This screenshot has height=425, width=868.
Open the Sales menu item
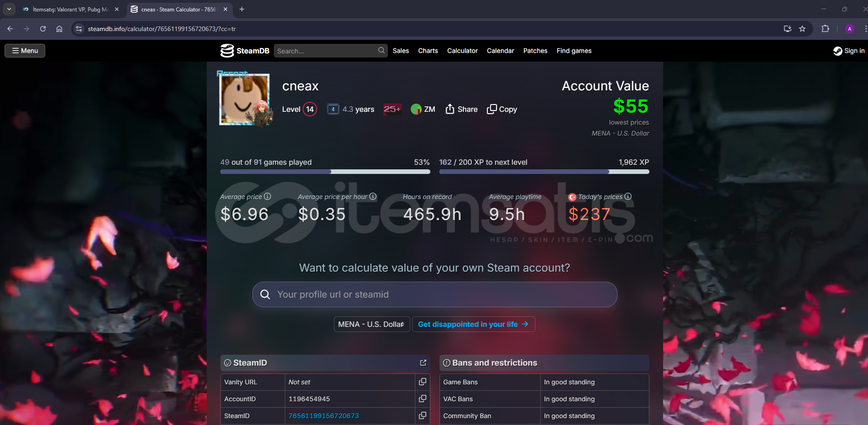click(401, 51)
